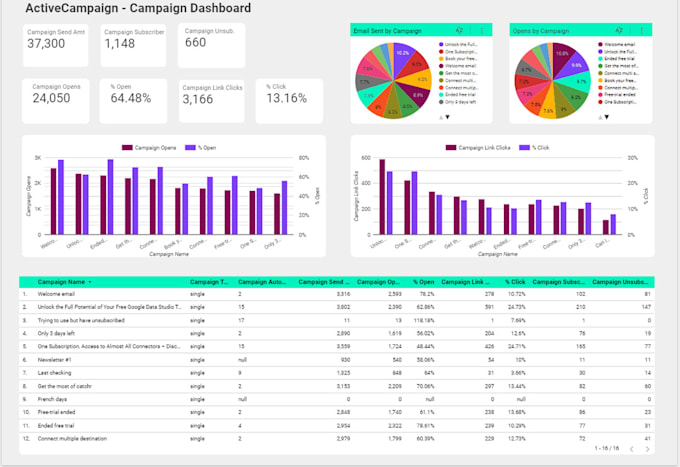Screen dimensions: 680x467
Task: Select the % Open 64.48% scorecard
Action: [133, 101]
